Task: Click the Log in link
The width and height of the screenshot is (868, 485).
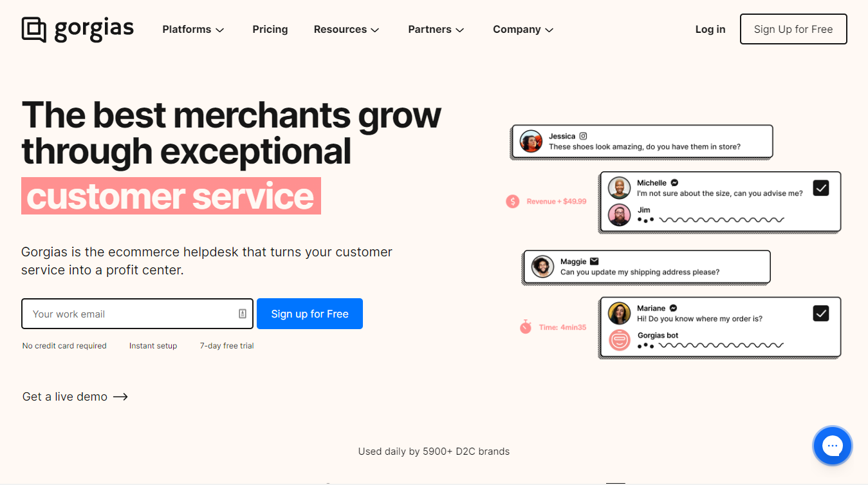Action: (x=710, y=30)
